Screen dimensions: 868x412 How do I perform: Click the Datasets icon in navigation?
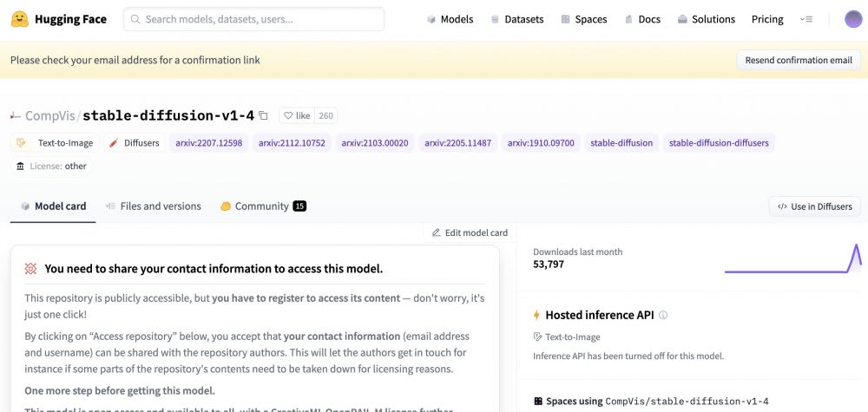point(495,19)
